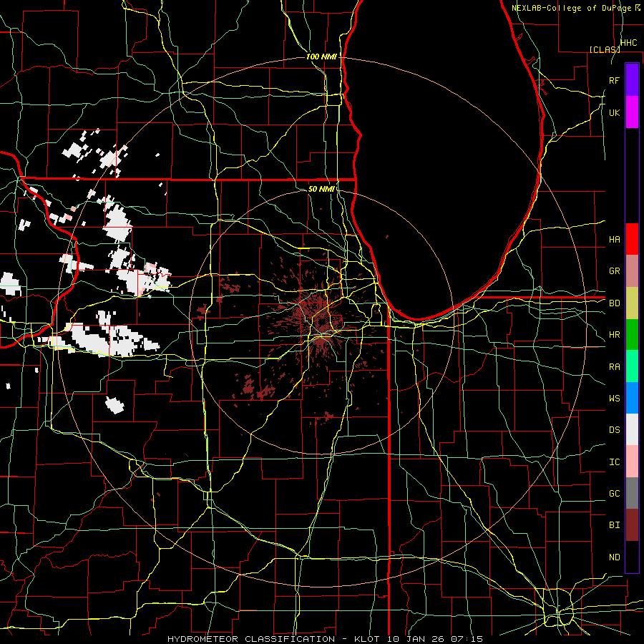The height and width of the screenshot is (644, 644).
Task: Click the BI legend label
Action: (x=614, y=525)
